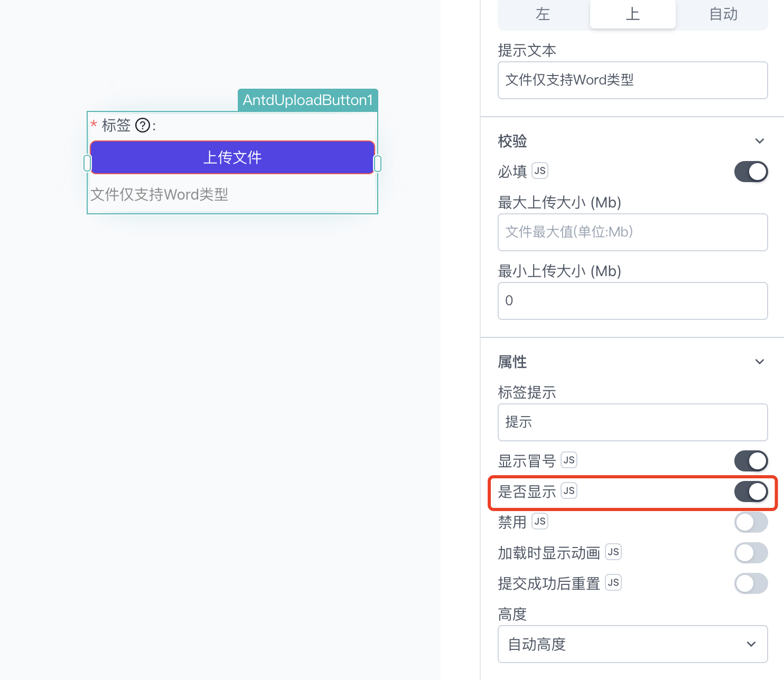Click the left resize handle of the widget

click(x=87, y=163)
